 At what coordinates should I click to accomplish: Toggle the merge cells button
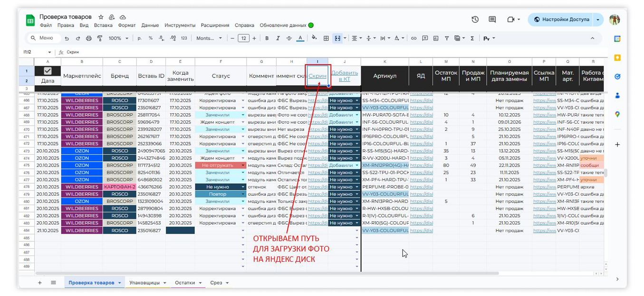click(337, 39)
